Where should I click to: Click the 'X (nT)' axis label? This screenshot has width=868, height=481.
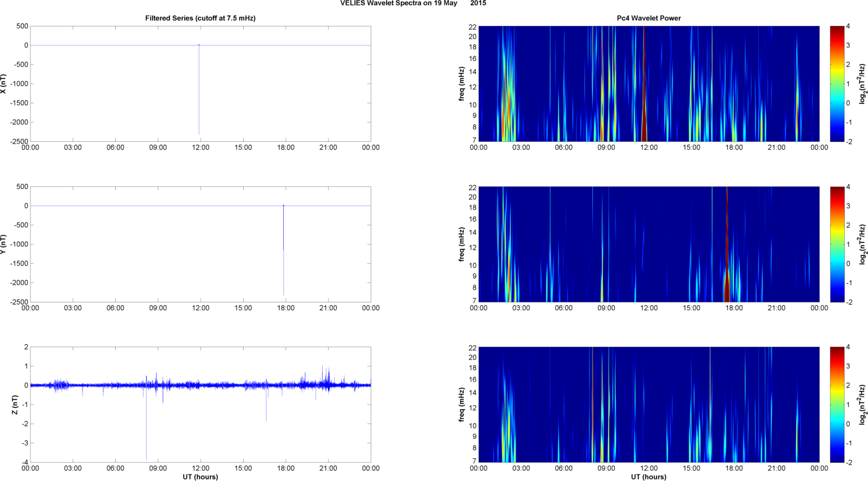[x=4, y=84]
